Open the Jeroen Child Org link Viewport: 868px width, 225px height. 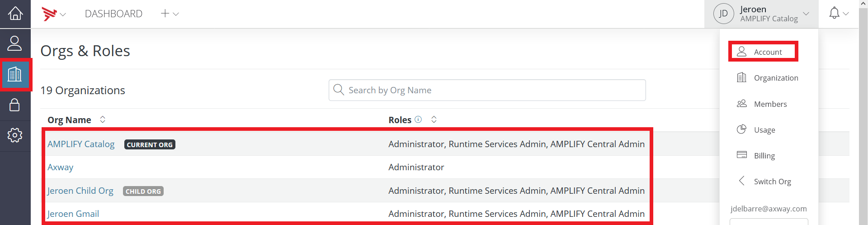coord(80,191)
